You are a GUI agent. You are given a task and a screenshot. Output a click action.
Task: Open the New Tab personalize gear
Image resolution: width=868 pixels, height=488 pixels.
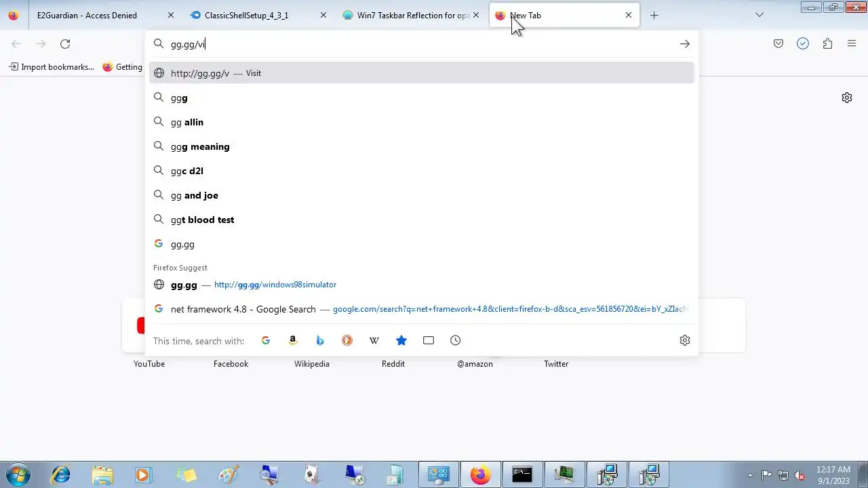click(x=847, y=98)
